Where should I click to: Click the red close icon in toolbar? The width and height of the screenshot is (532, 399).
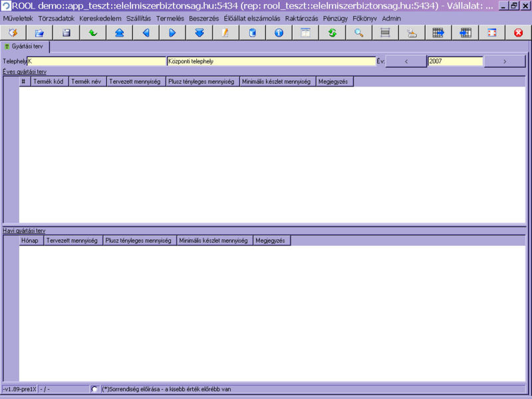[x=518, y=33]
